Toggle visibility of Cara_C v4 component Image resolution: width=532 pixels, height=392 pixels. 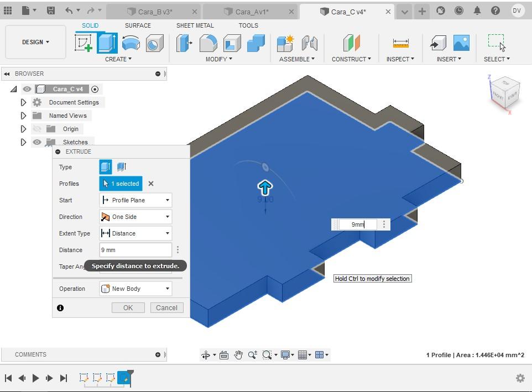point(27,89)
